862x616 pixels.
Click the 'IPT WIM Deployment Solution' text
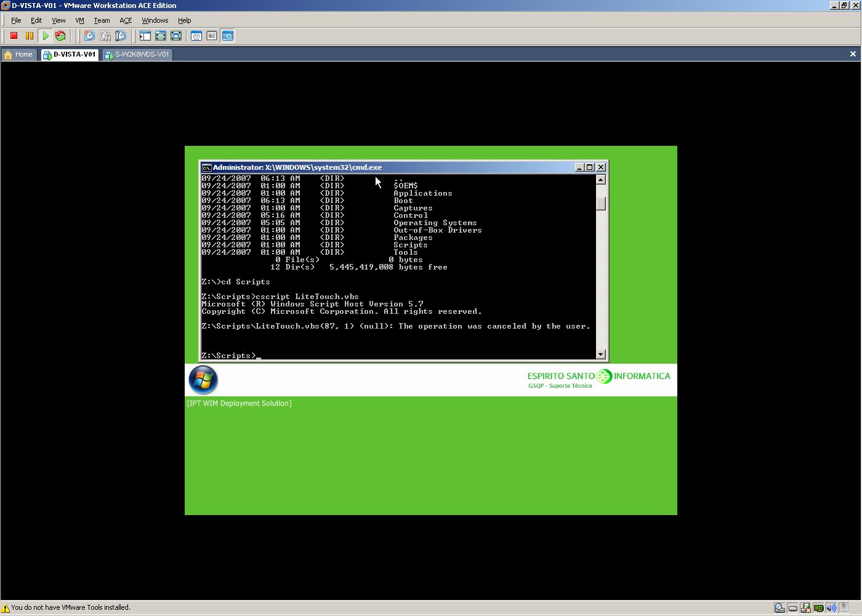coord(240,403)
